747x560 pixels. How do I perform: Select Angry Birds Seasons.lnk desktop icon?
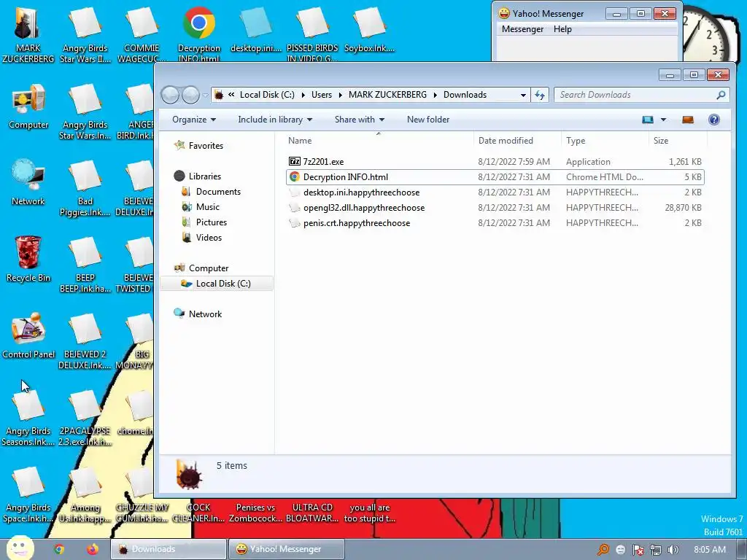pyautogui.click(x=28, y=418)
